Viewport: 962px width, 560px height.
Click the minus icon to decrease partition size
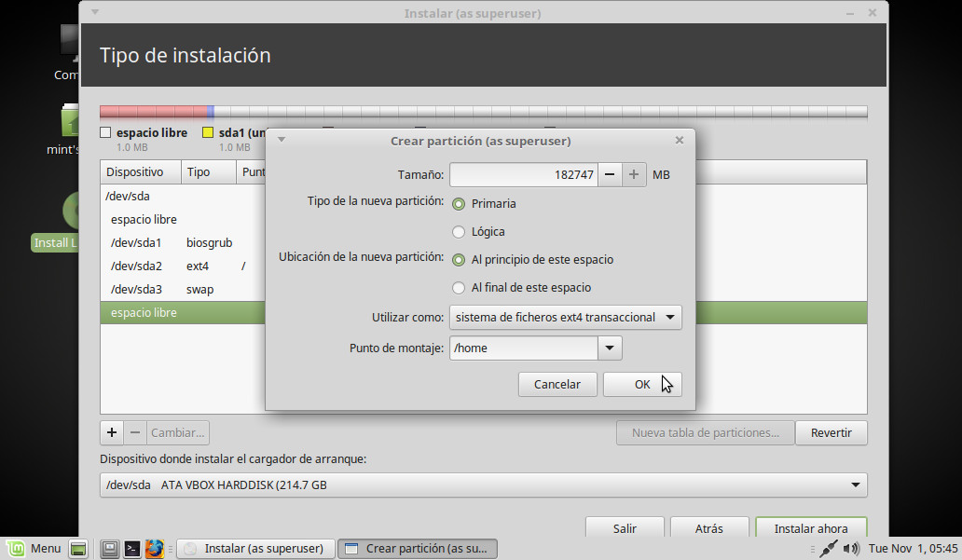coord(609,174)
